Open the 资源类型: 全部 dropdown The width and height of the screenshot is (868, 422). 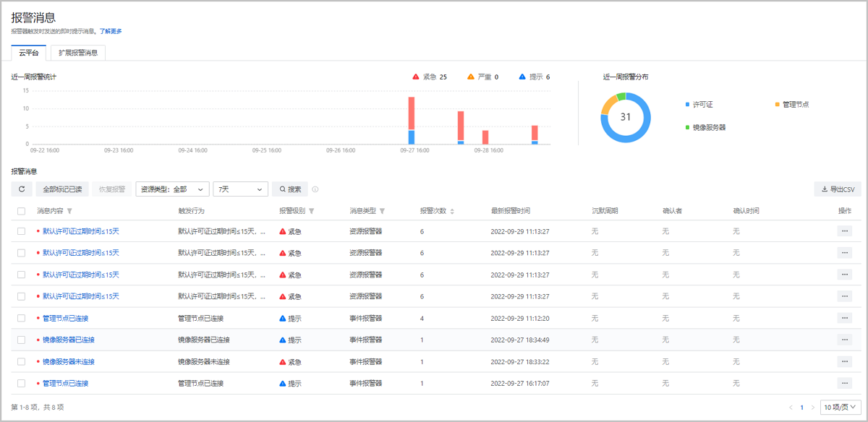point(172,189)
